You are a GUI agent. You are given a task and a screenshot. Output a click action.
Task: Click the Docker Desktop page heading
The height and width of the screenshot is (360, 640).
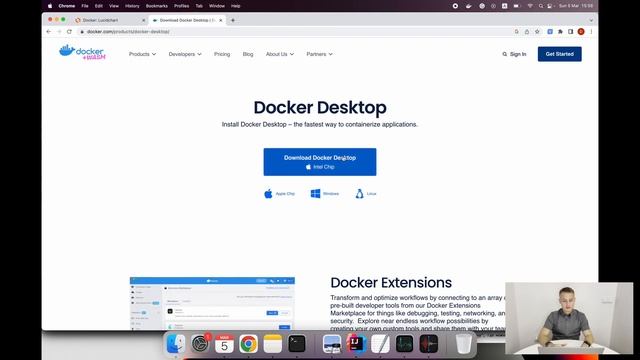tap(320, 108)
